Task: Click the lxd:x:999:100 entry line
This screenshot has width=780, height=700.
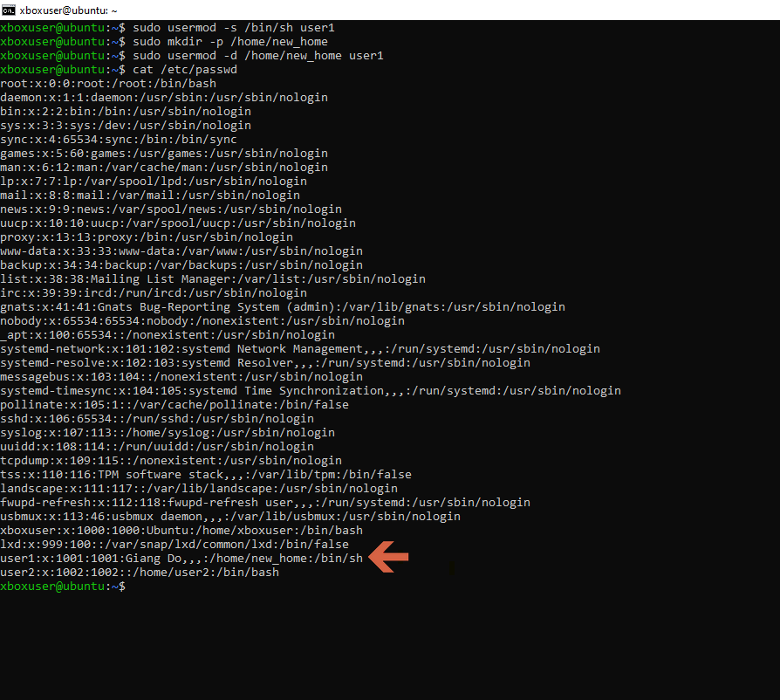Action: (174, 545)
